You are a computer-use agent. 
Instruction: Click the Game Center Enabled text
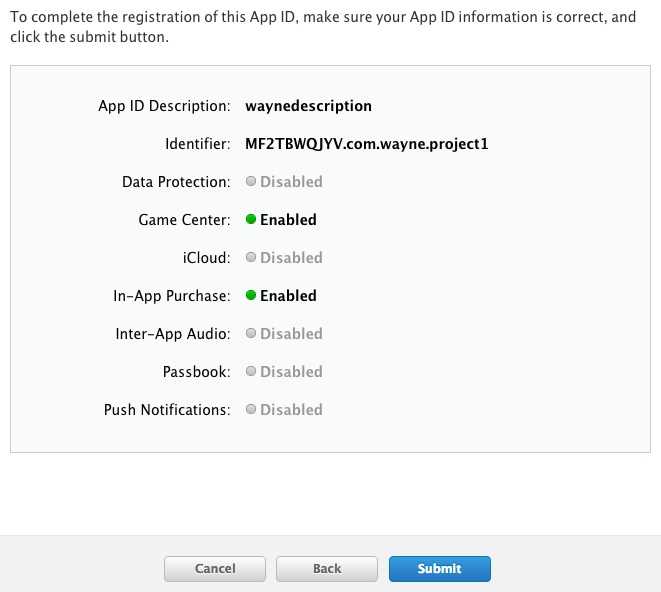(x=288, y=220)
